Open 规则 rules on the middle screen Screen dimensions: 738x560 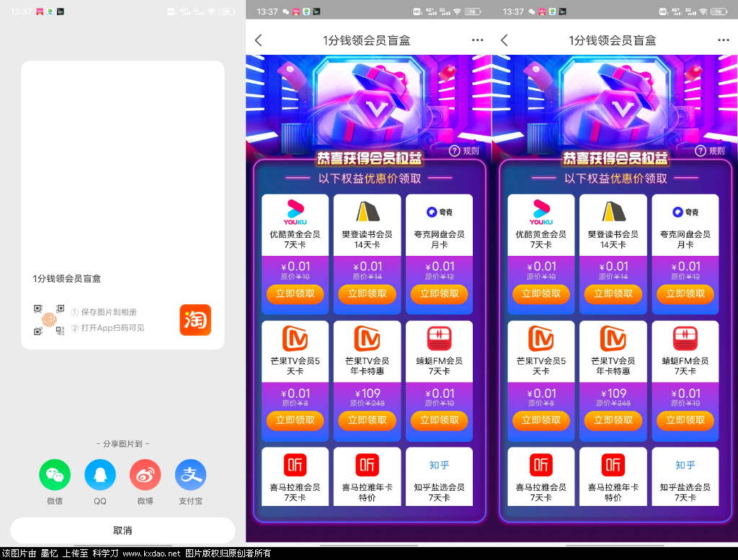coord(465,151)
